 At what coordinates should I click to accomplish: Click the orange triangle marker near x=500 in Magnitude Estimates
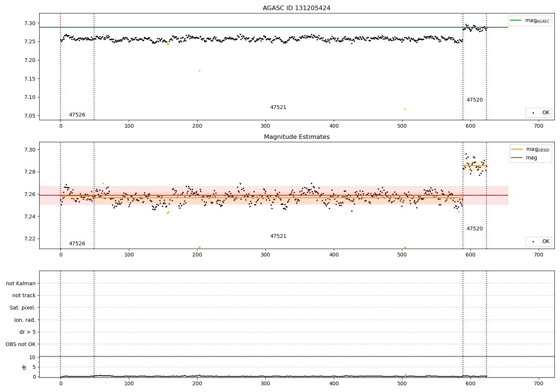coord(405,247)
